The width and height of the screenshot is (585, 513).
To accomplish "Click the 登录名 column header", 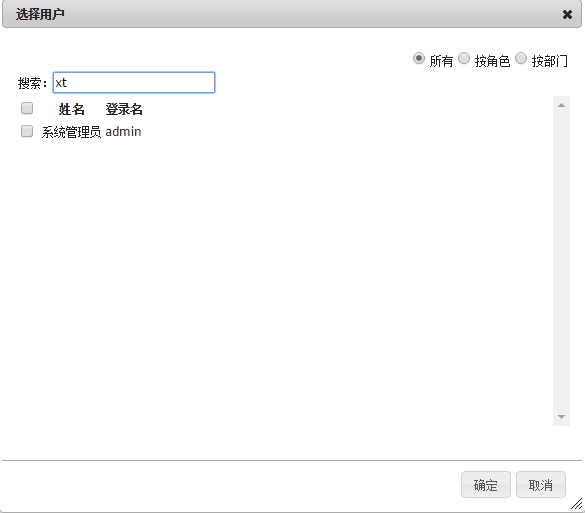I will tap(124, 109).
